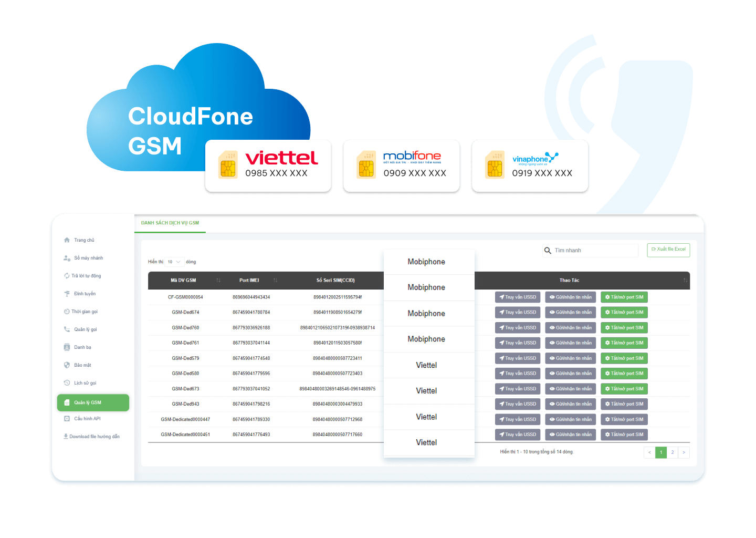Toggle Tắt/mở port SIM for GSM-Ded943

click(624, 404)
